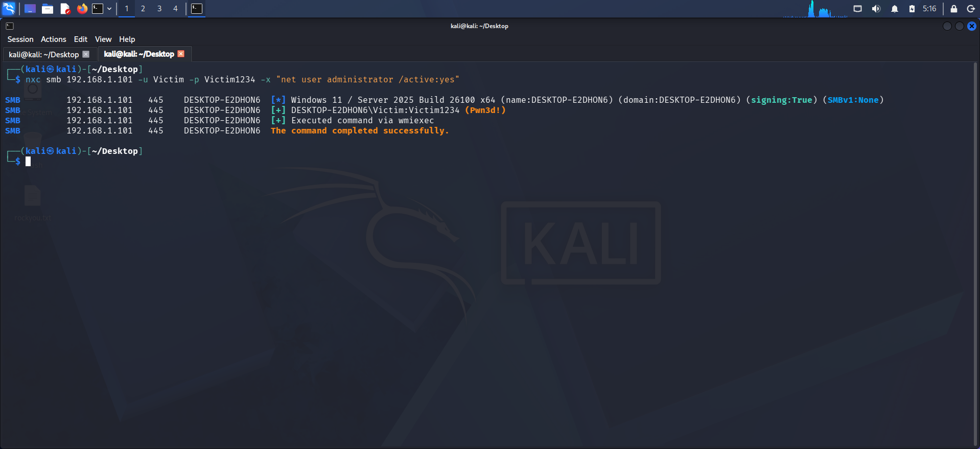The image size is (980, 449).
Task: Open the Edit menu
Action: point(81,39)
